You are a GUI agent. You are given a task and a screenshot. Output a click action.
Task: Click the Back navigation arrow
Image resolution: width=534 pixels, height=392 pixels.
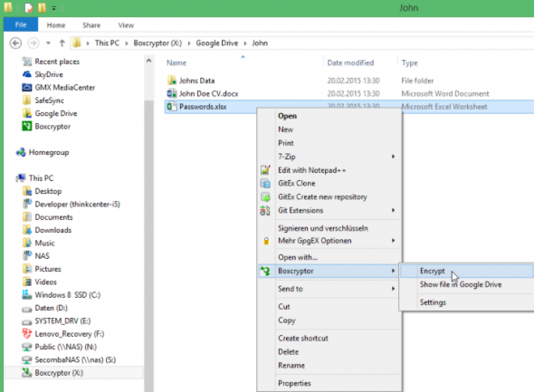click(15, 43)
